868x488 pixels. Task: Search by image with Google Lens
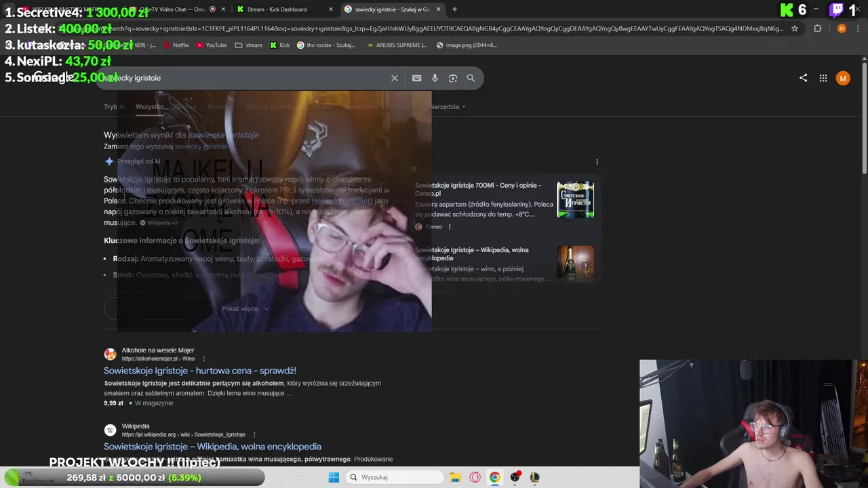click(453, 78)
